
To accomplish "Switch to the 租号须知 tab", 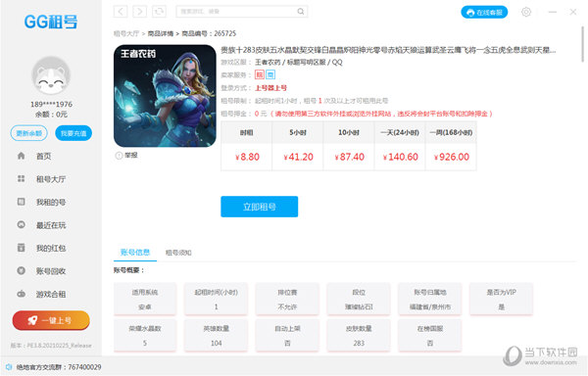I will [x=178, y=253].
